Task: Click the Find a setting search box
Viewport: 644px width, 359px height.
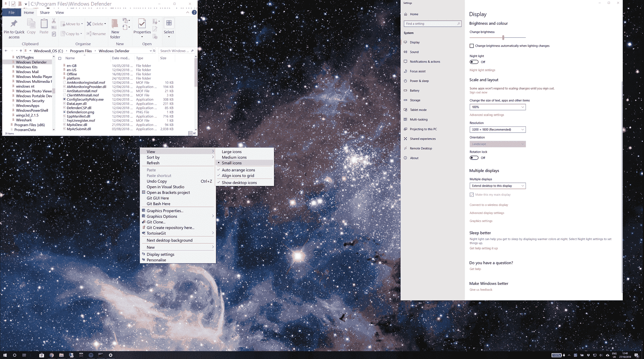Action: coord(432,24)
